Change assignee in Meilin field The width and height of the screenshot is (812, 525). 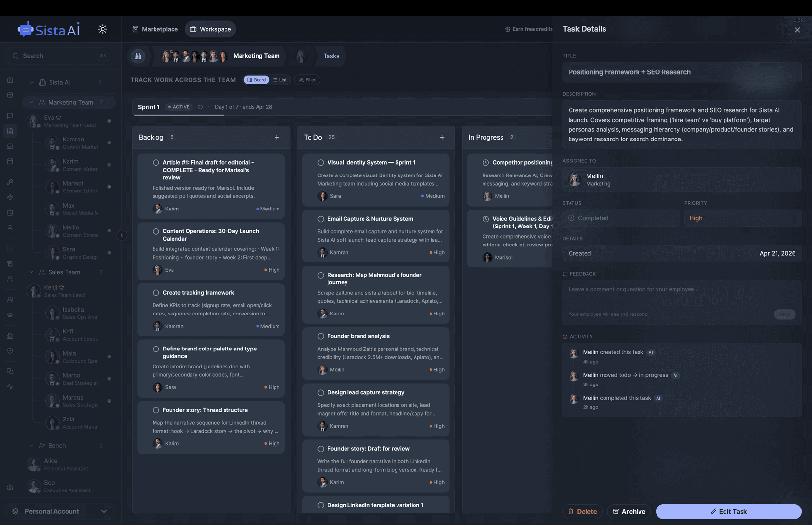coord(682,179)
